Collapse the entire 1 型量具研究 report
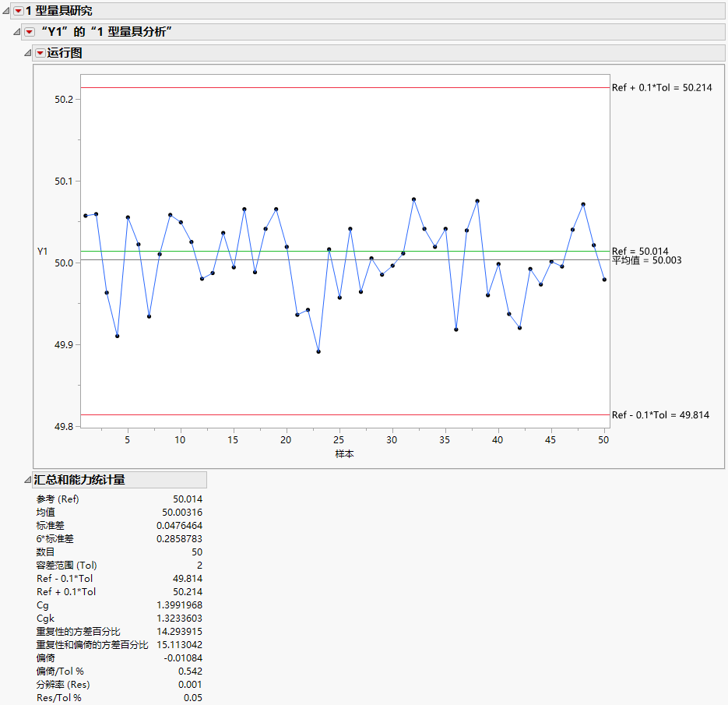 (5, 11)
